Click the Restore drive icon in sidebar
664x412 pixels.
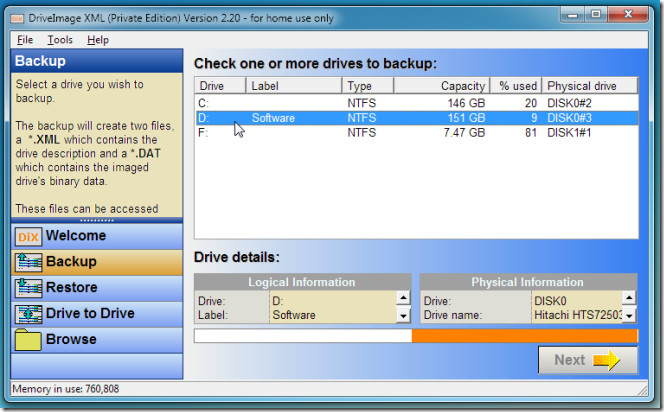[x=28, y=288]
